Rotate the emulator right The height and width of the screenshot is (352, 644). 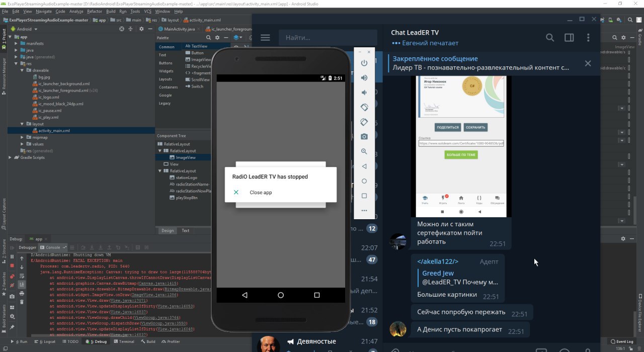[x=364, y=122]
